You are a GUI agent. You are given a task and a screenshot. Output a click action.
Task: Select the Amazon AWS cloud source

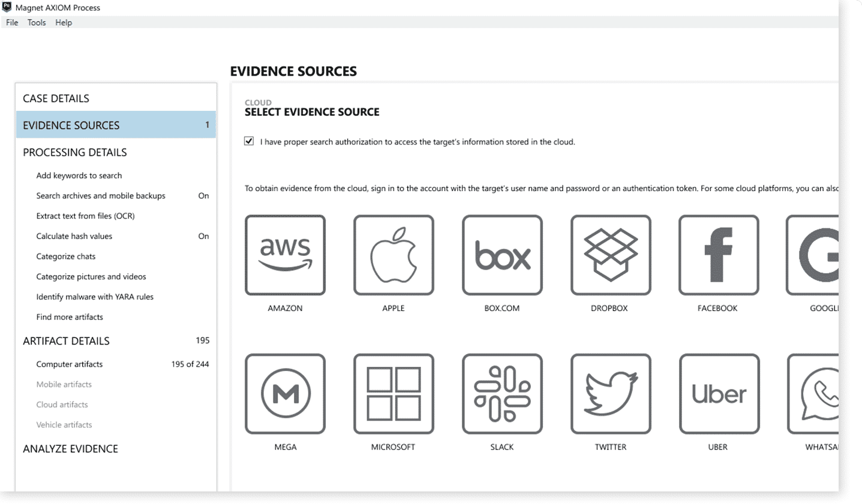point(285,255)
